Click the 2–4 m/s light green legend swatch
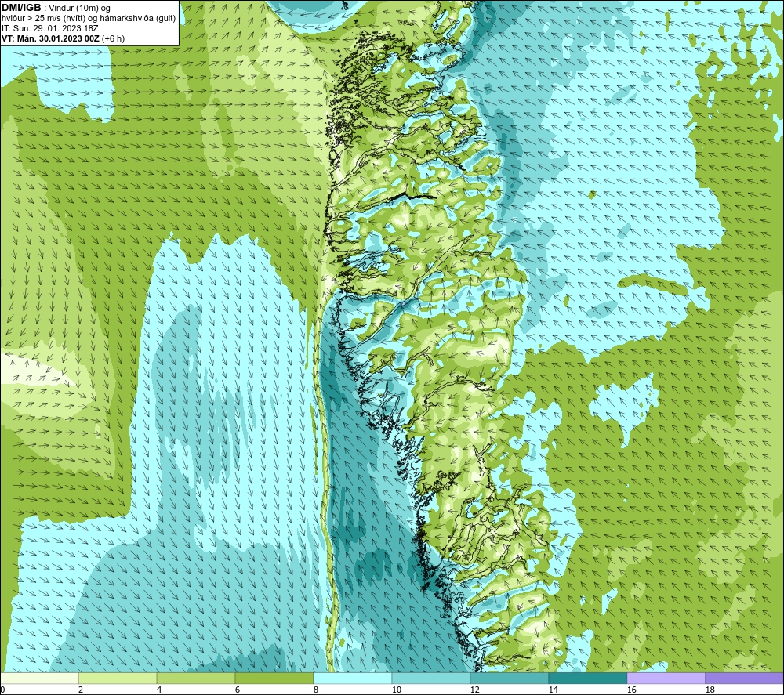This screenshot has width=784, height=695. point(118,678)
